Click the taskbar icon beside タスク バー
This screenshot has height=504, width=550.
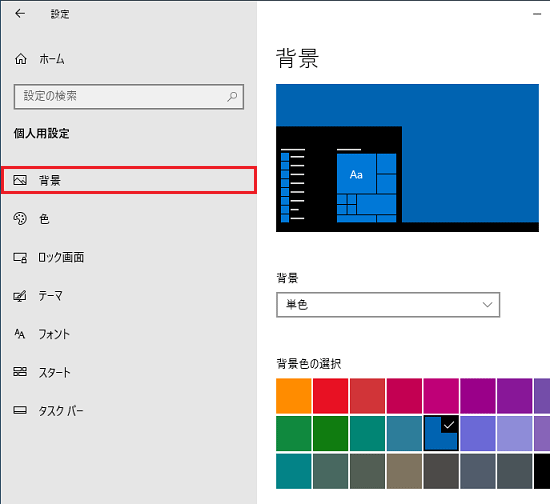tap(20, 410)
